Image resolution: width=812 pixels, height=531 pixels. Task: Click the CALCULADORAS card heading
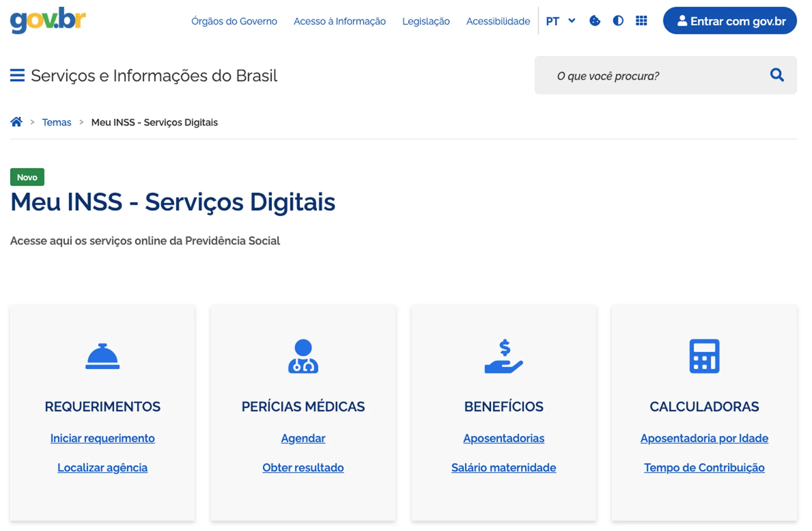tap(704, 406)
